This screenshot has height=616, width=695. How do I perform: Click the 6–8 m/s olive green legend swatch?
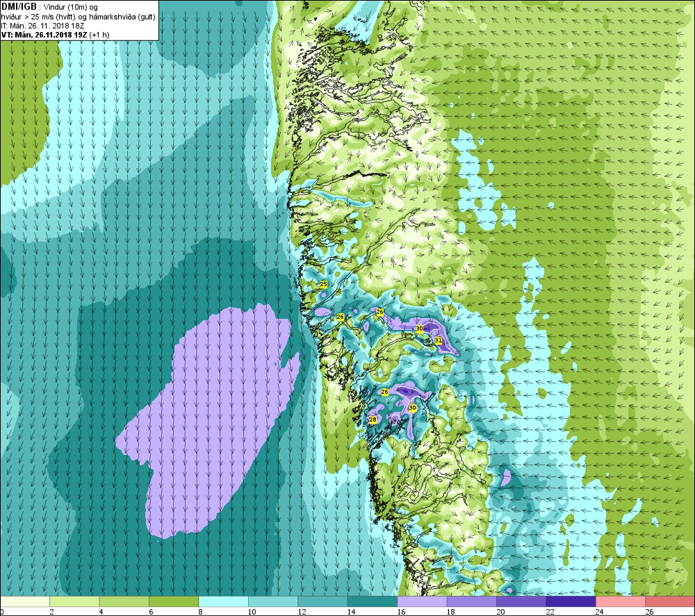[x=174, y=601]
